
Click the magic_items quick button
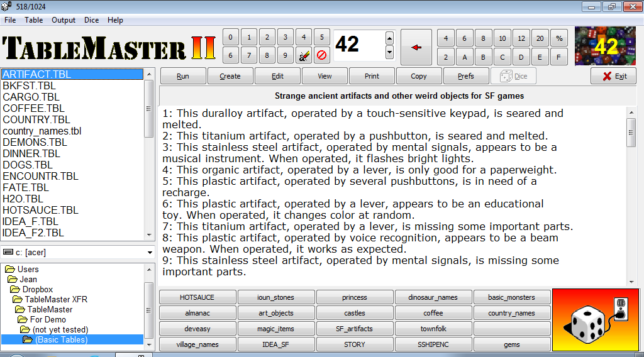coord(275,329)
